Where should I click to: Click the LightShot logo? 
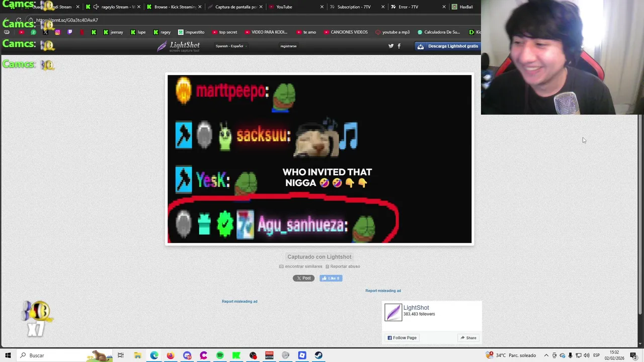tap(179, 46)
